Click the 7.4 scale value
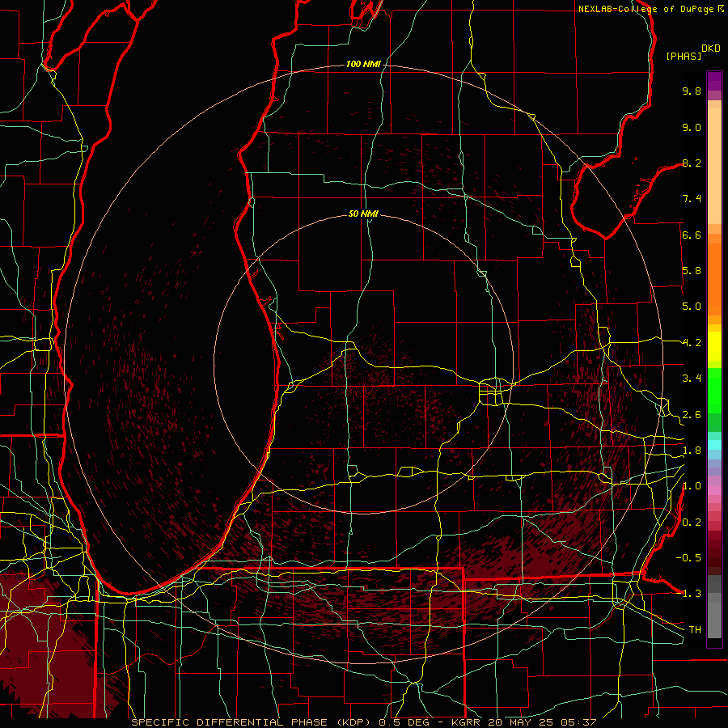 coord(692,199)
